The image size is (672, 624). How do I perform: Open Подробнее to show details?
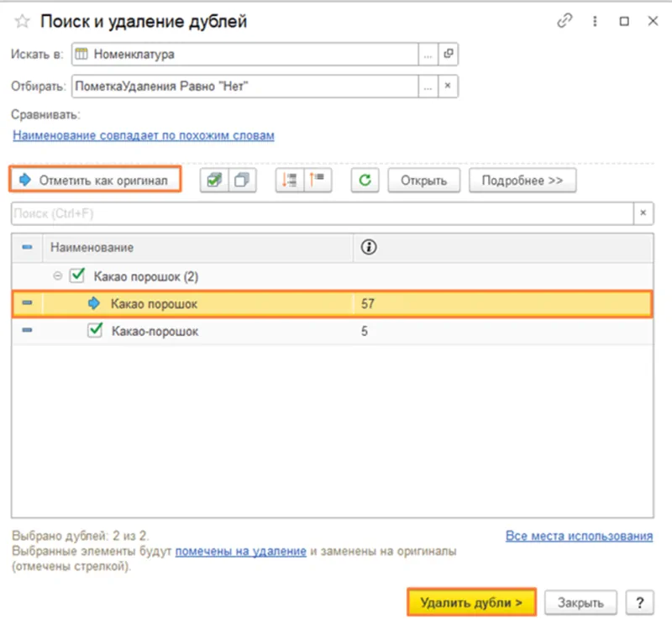[x=522, y=179]
